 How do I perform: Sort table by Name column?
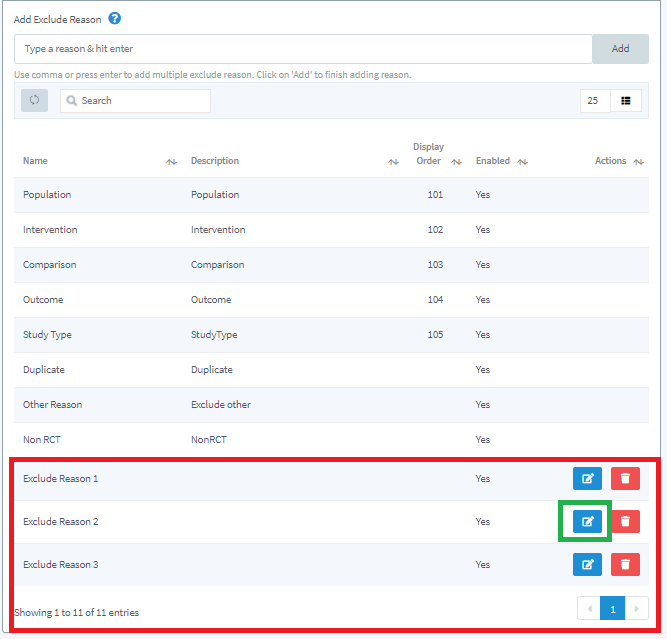point(171,162)
